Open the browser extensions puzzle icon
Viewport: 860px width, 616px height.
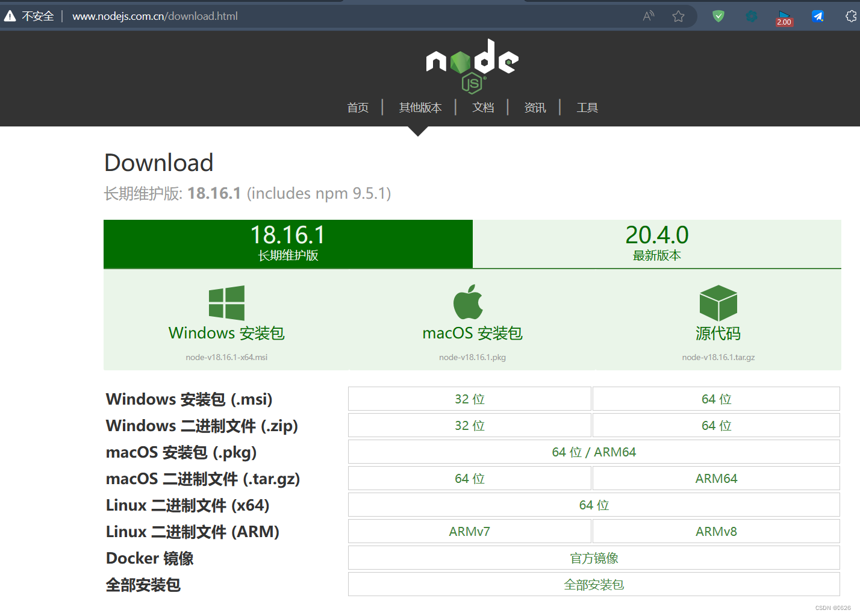(x=851, y=16)
